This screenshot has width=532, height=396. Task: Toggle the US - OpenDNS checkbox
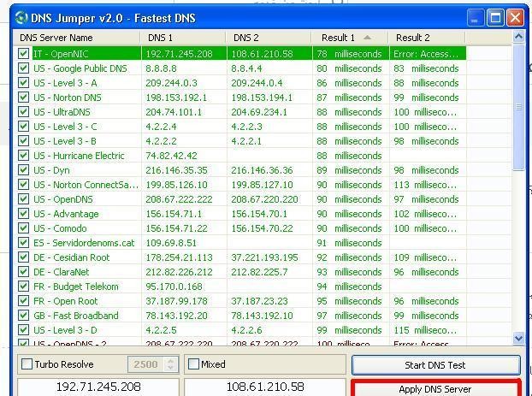pyautogui.click(x=23, y=199)
